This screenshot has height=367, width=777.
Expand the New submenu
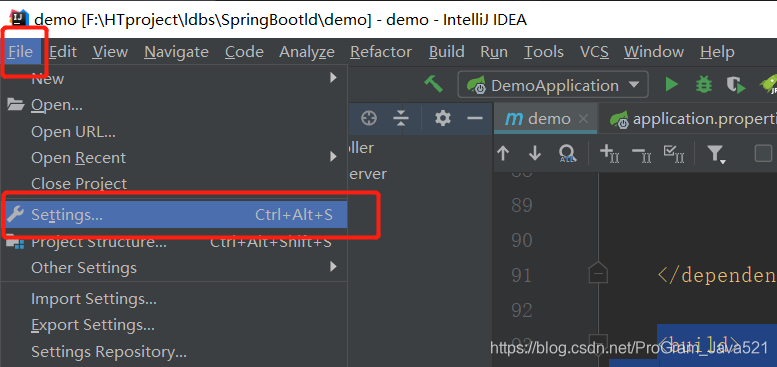174,78
